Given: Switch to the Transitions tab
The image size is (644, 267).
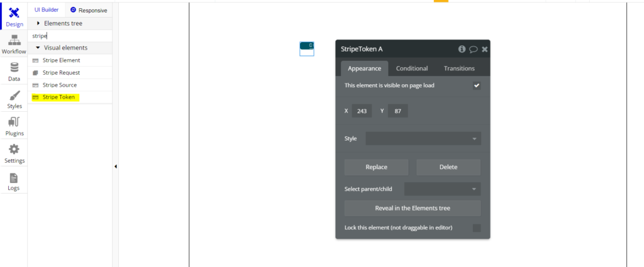Looking at the screenshot, I should pos(459,68).
